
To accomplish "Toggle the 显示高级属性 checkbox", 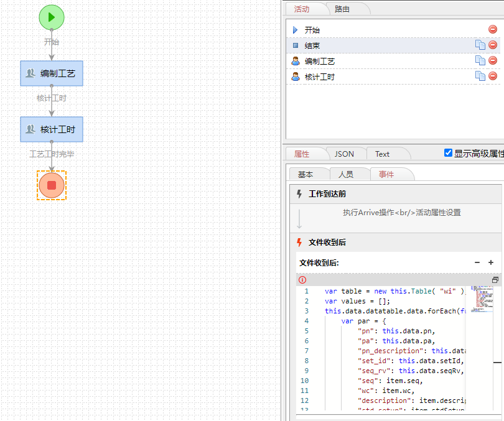I will click(449, 153).
